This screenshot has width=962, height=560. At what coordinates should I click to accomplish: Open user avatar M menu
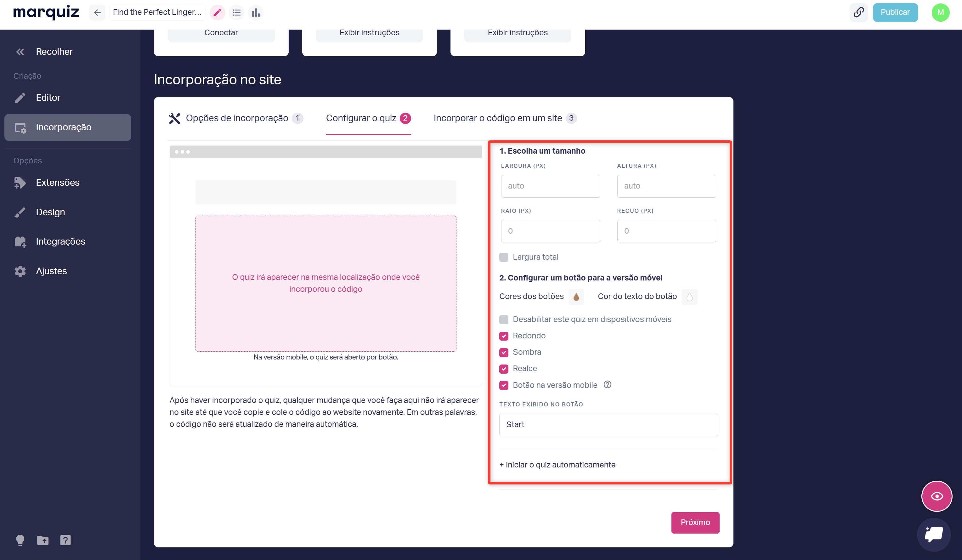click(940, 13)
